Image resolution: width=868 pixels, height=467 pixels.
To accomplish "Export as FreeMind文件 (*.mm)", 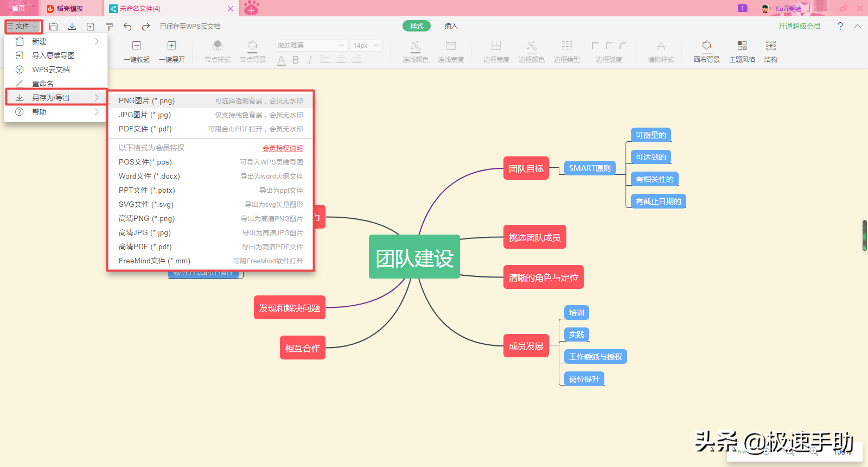I will click(x=211, y=261).
